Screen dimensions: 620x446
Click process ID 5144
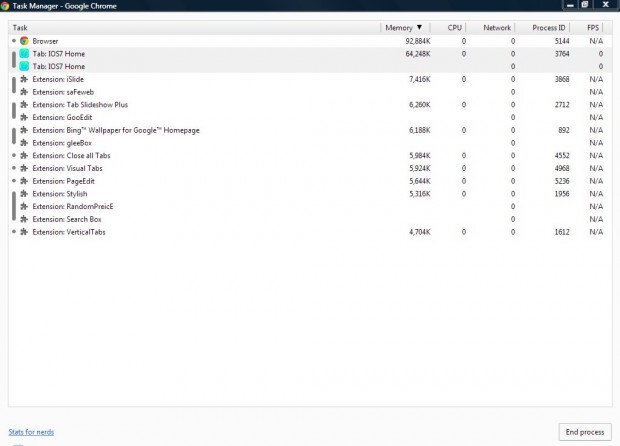[x=562, y=41]
